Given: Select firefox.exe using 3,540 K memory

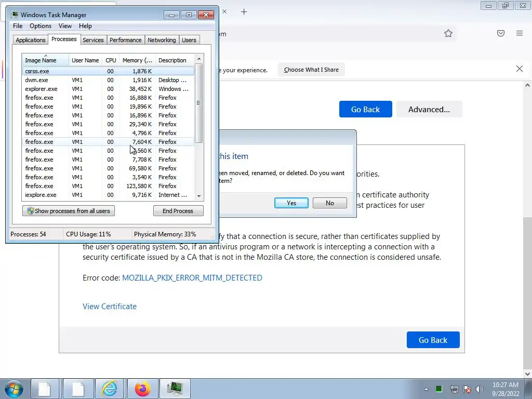Looking at the screenshot, I should [x=108, y=177].
